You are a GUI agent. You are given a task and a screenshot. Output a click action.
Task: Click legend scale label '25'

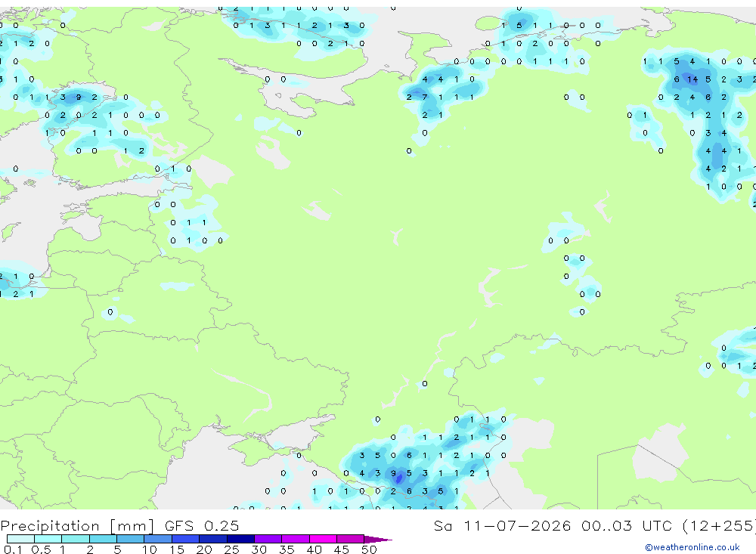pos(231,549)
